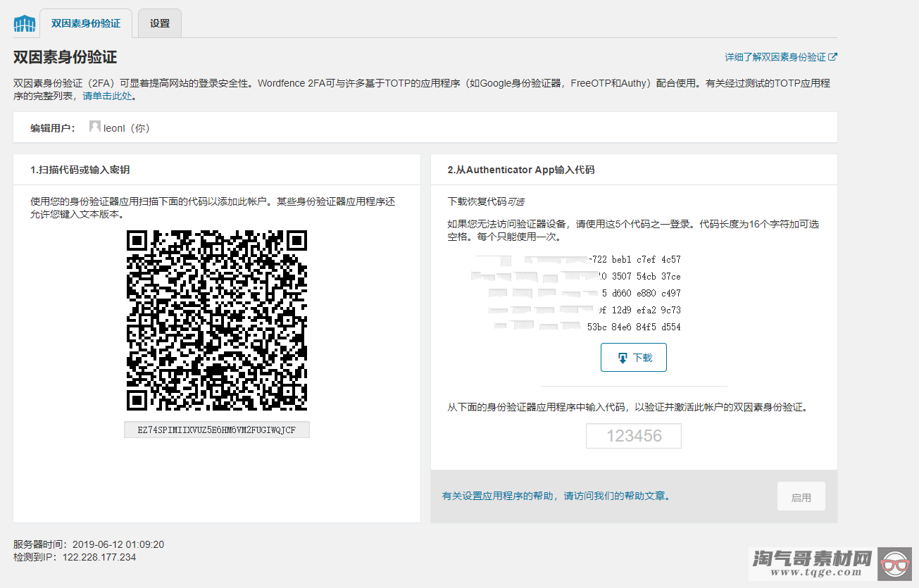Image resolution: width=919 pixels, height=588 pixels.
Task: Click the 下载恢复代码 label
Action: coord(477,201)
